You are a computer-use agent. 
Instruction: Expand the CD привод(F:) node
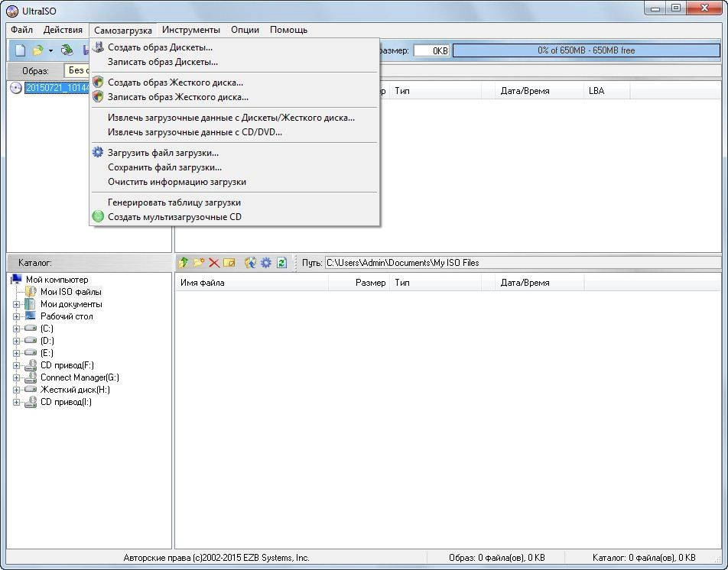tap(16, 365)
